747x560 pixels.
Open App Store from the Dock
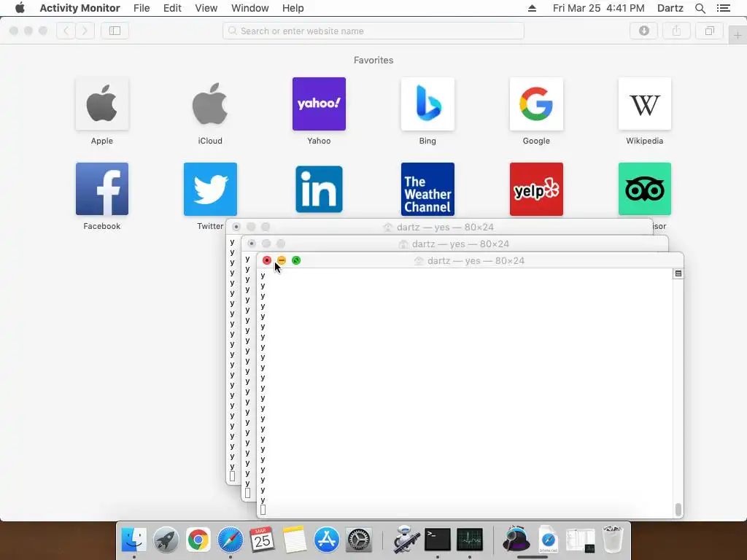click(x=326, y=540)
